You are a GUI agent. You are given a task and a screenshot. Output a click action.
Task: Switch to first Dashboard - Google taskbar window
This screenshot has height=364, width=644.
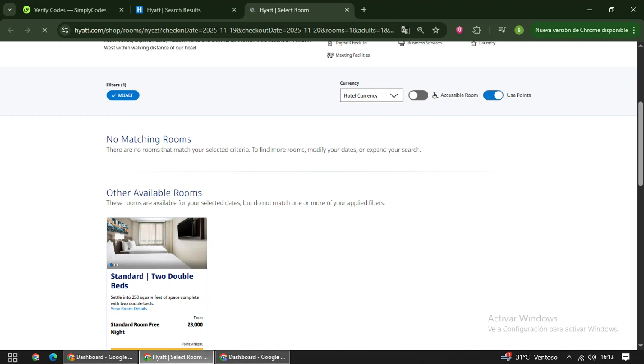coord(100,357)
